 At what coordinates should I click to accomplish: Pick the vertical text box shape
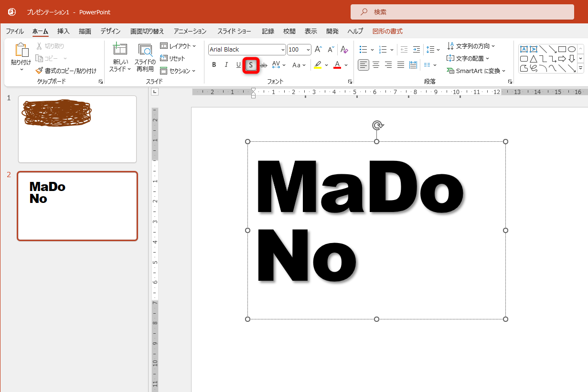pyautogui.click(x=534, y=49)
